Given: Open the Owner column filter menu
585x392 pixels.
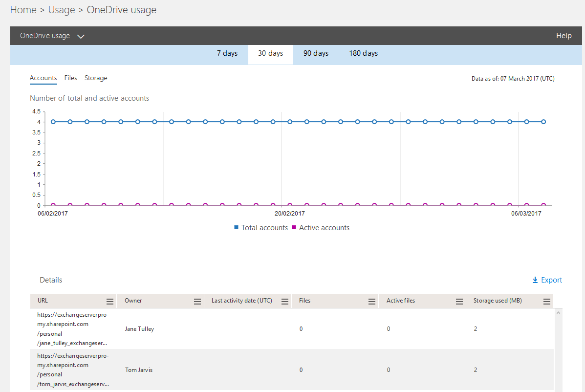Looking at the screenshot, I should pos(197,301).
